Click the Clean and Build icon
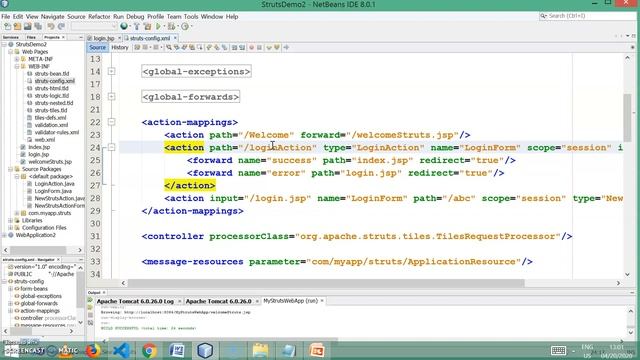 147,27
